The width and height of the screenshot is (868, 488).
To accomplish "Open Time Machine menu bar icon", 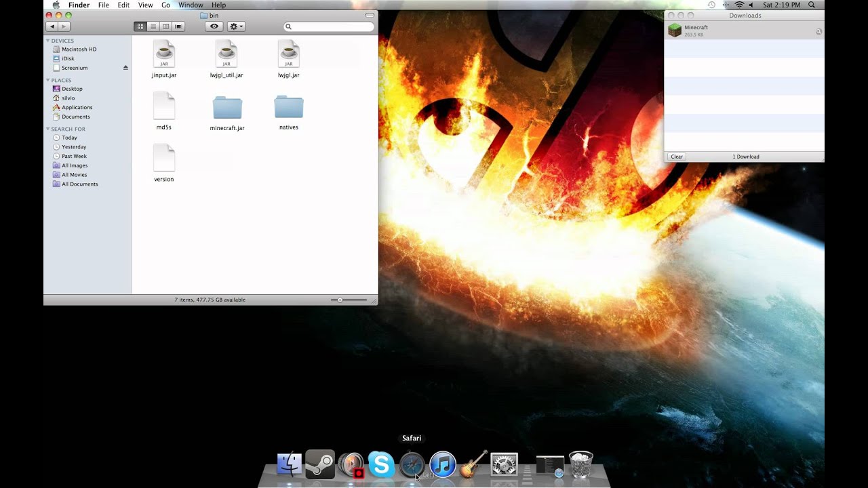I will tap(711, 5).
